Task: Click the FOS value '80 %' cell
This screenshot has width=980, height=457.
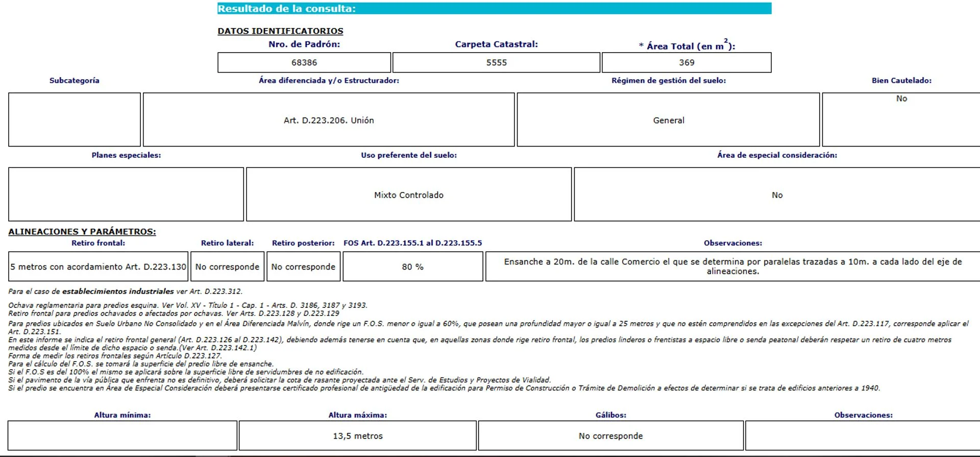Action: pos(412,267)
